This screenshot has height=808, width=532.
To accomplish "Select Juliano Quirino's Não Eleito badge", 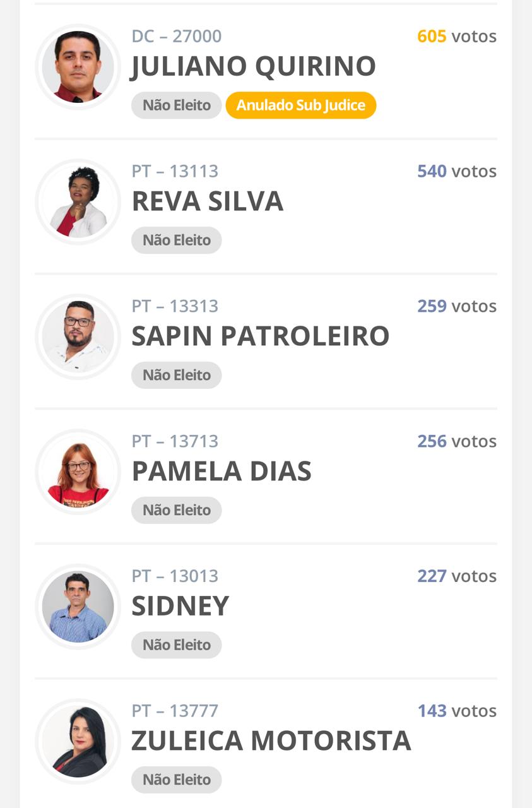I will [177, 105].
